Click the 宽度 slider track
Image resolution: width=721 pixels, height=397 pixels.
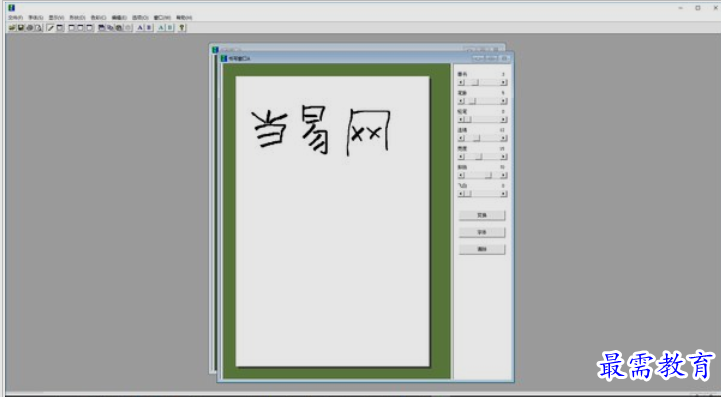(x=482, y=156)
